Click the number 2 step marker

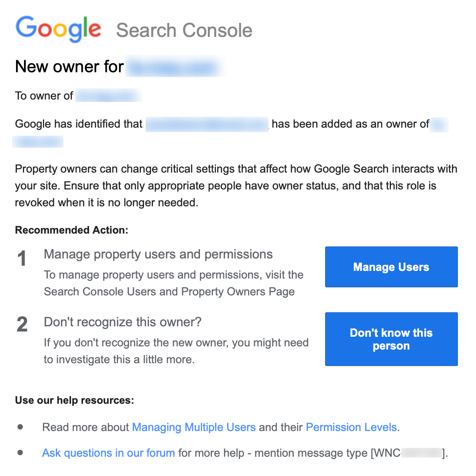coord(22,324)
